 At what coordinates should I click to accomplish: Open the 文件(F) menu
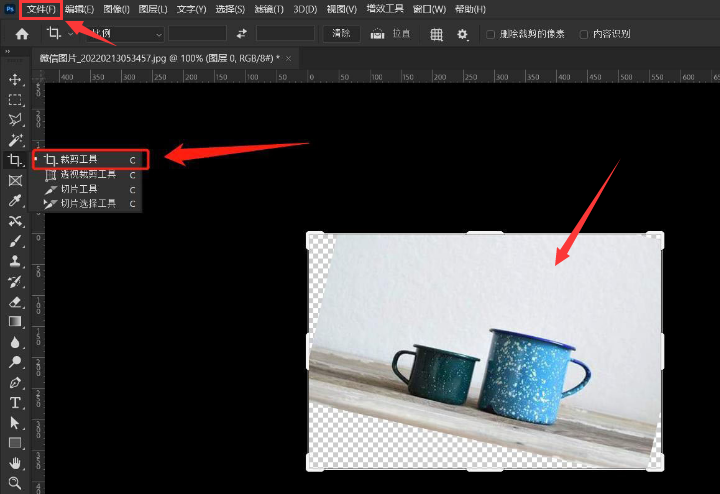(41, 9)
